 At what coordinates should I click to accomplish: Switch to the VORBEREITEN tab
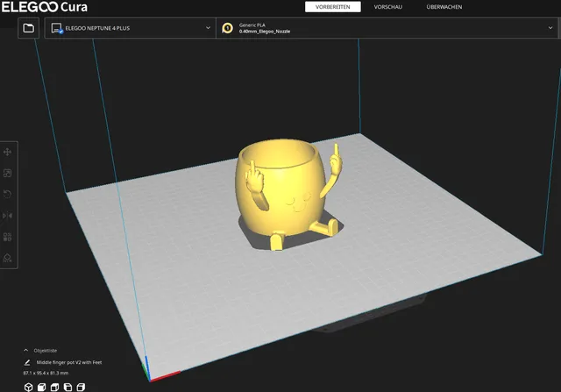[x=333, y=7]
